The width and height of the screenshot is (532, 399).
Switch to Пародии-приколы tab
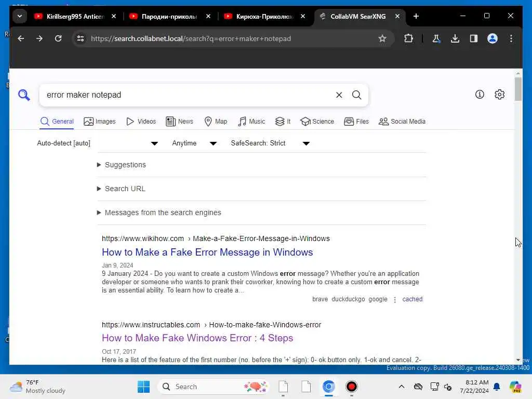tap(170, 16)
